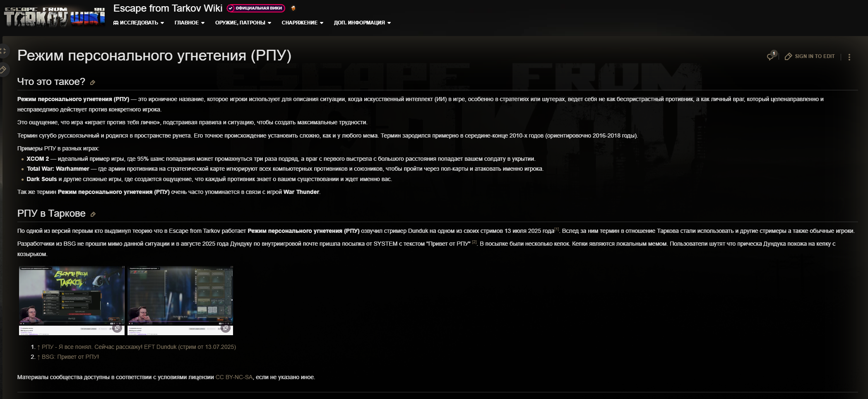Image resolution: width=868 pixels, height=399 pixels.
Task: Open the CC BY-NC-SA license link
Action: [234, 377]
